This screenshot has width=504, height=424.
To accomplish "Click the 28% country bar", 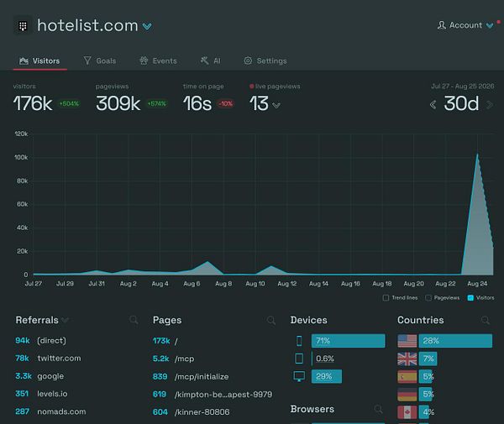I will click(x=455, y=341).
